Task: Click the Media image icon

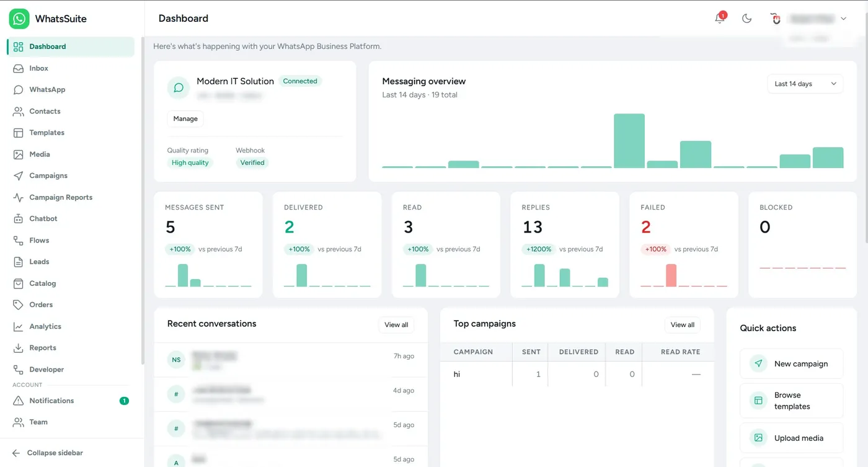Action: tap(19, 154)
